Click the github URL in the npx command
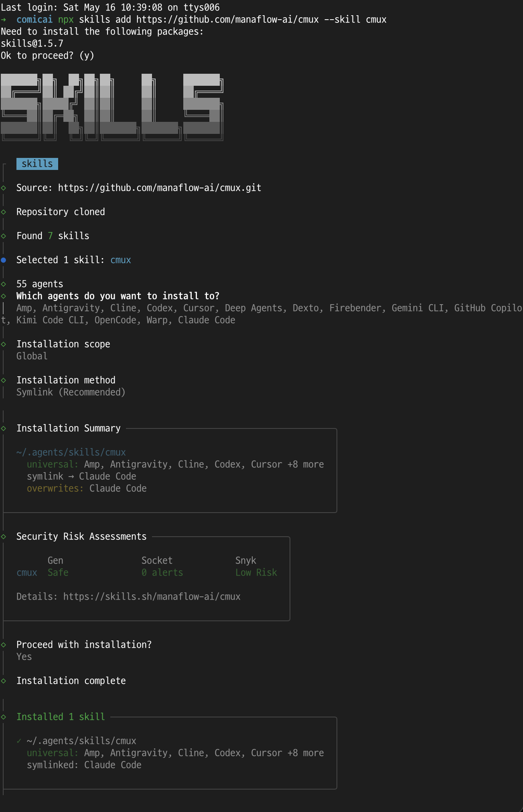The width and height of the screenshot is (523, 812). click(x=227, y=20)
